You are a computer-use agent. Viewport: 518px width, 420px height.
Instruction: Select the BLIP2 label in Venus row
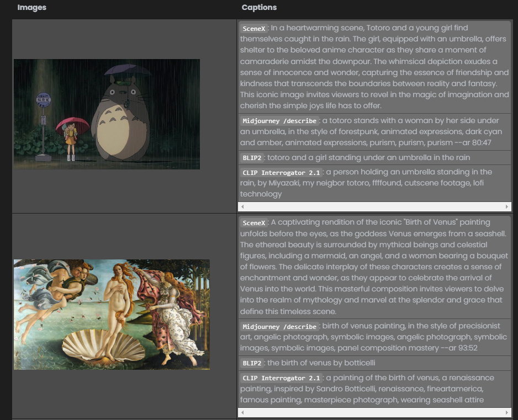tap(252, 363)
